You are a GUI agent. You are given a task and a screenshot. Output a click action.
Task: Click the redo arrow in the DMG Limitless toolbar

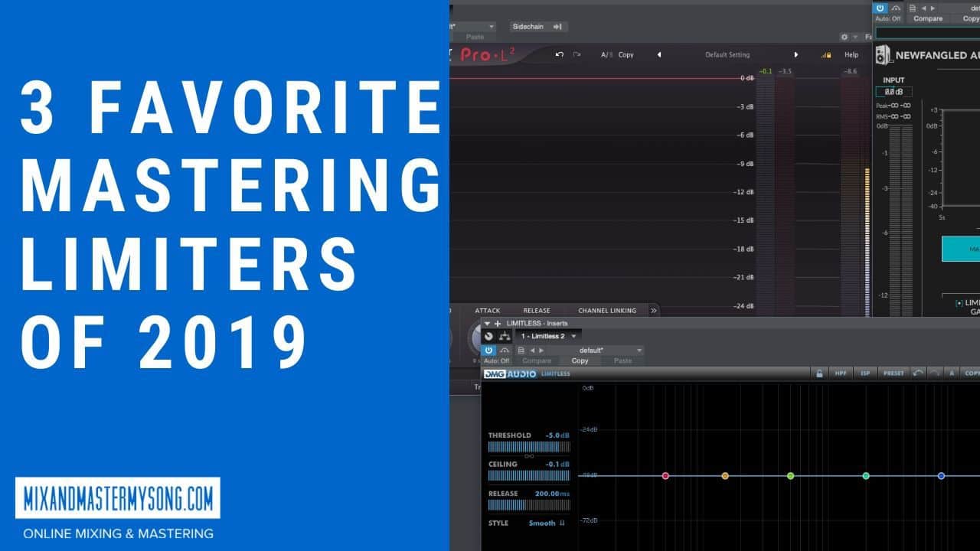click(x=935, y=373)
